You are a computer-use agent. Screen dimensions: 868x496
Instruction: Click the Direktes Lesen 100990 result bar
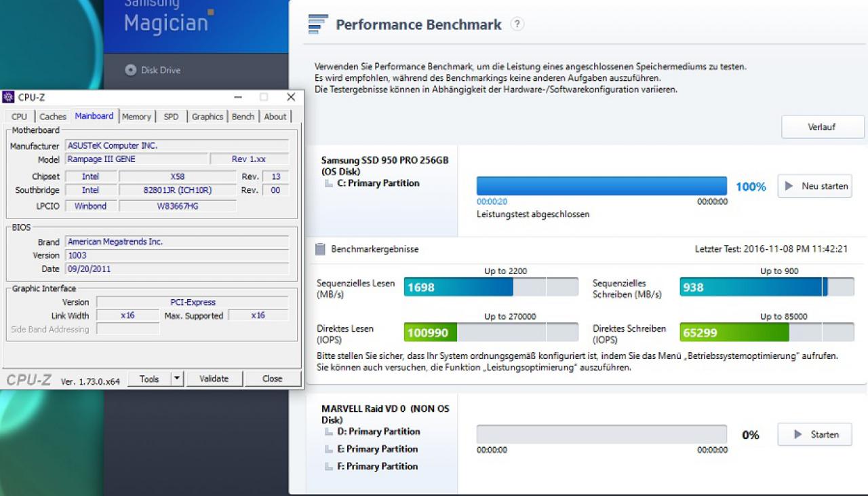(x=492, y=332)
